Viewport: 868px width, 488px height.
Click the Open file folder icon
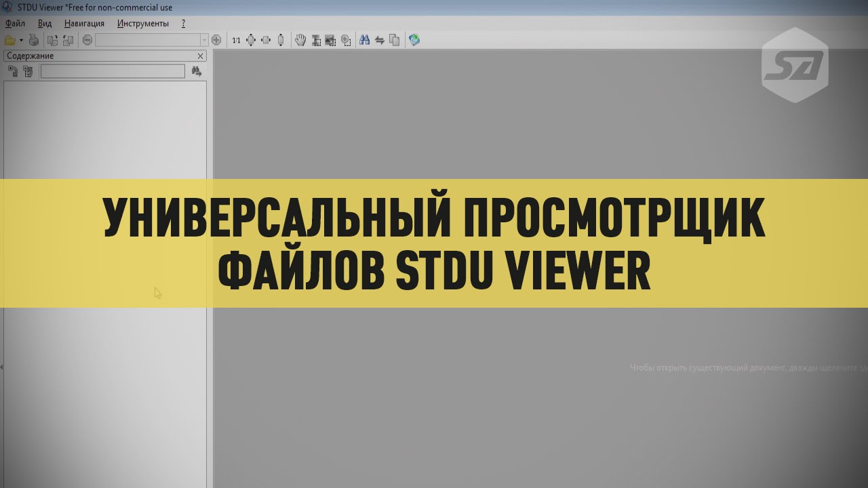(9, 41)
